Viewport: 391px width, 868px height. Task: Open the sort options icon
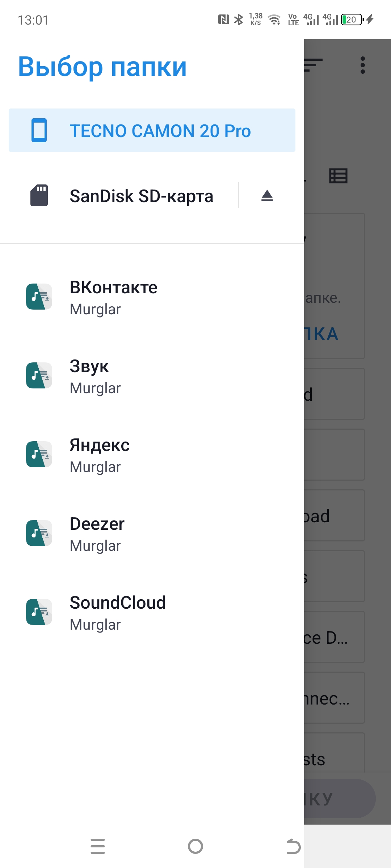coord(314,65)
